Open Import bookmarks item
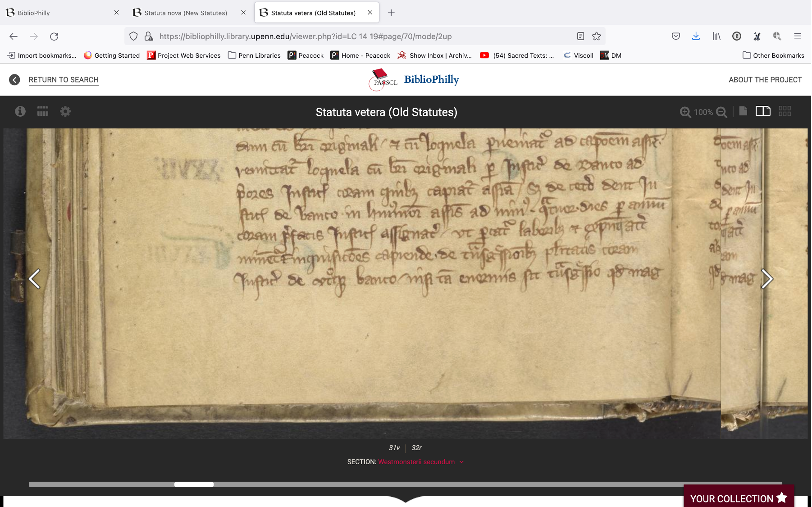The height and width of the screenshot is (507, 812). [42, 55]
